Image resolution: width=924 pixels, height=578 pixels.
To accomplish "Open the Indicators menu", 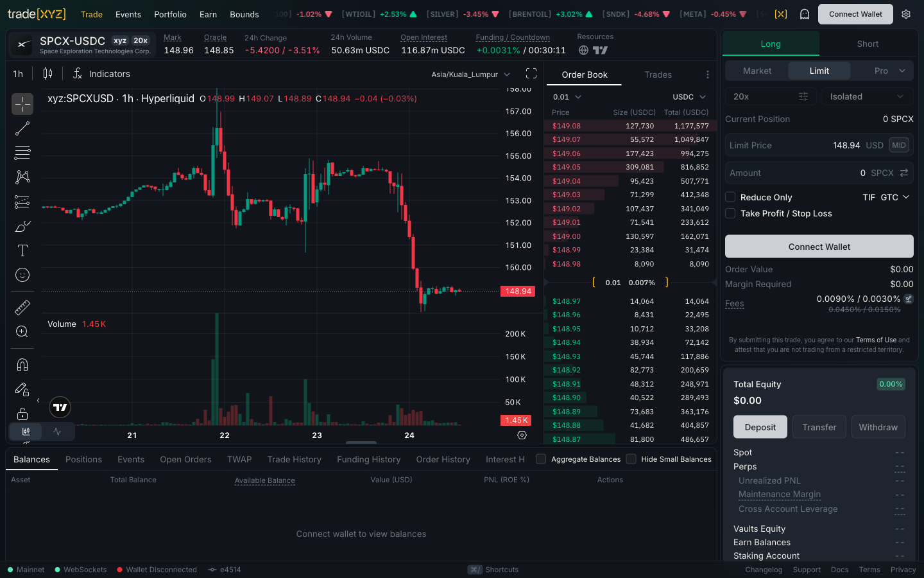I will (x=101, y=74).
